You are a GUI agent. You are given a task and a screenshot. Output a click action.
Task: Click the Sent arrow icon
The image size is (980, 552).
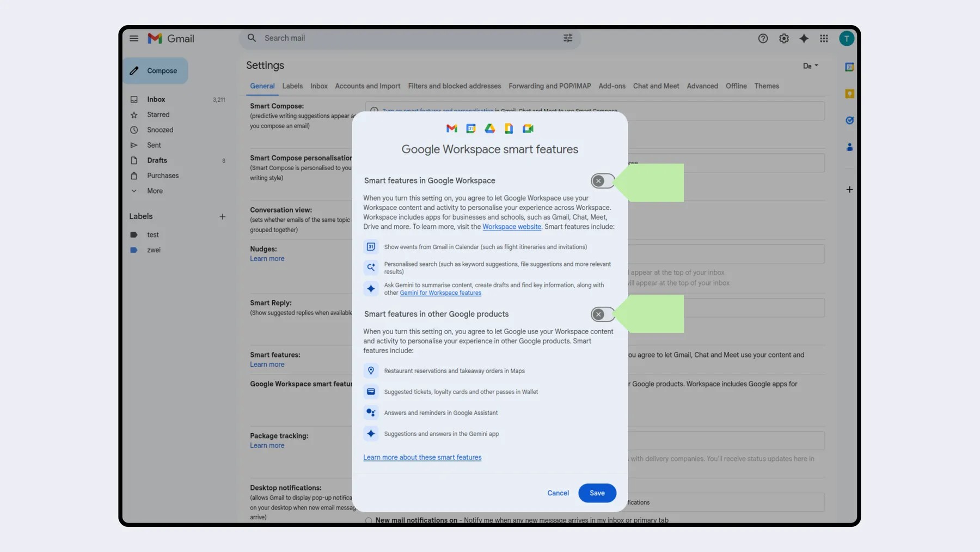click(134, 145)
